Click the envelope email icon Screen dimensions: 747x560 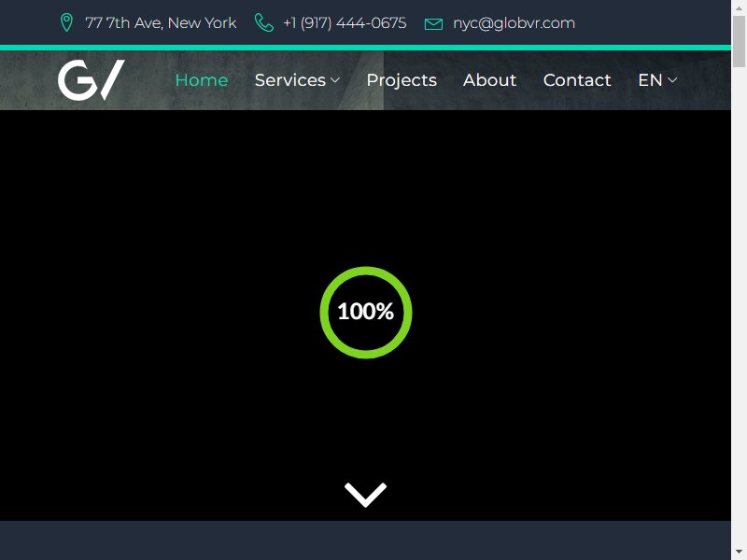click(x=433, y=23)
